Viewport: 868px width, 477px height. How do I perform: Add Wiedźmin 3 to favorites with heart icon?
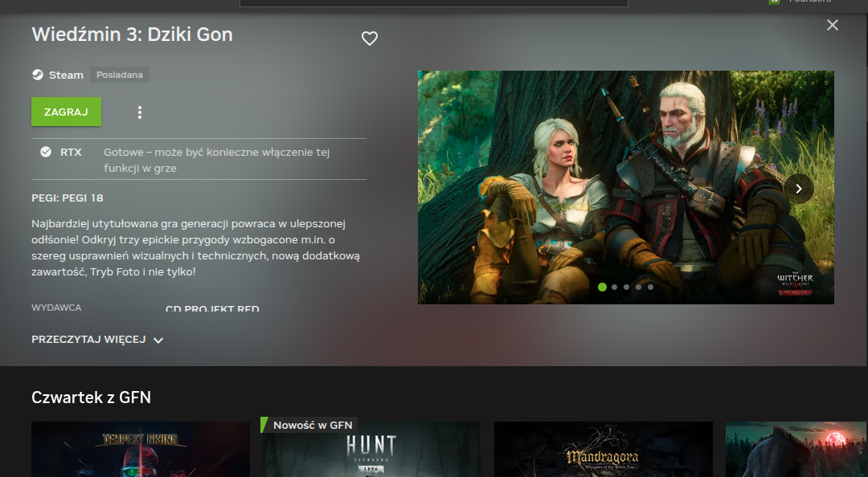tap(369, 39)
